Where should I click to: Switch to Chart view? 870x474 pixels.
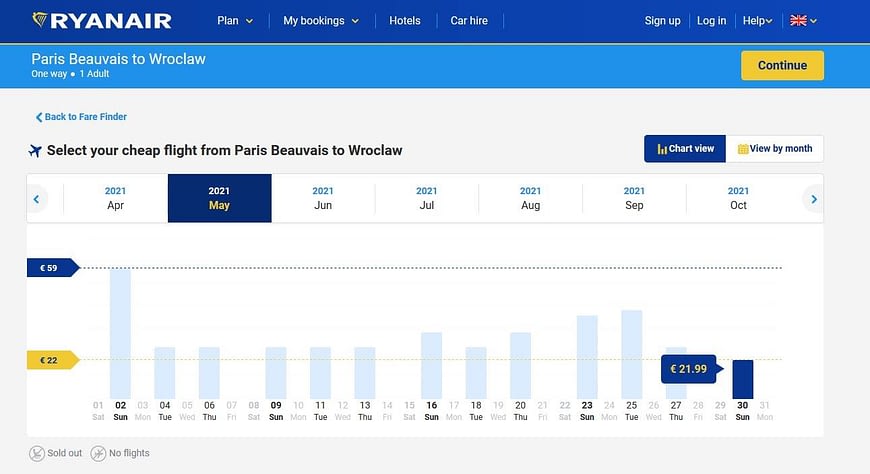[x=685, y=149]
